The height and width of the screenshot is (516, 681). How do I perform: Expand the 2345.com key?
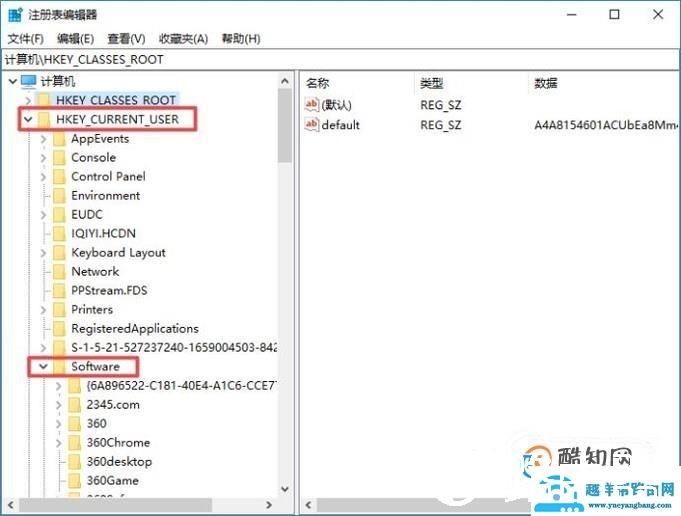pyautogui.click(x=59, y=404)
